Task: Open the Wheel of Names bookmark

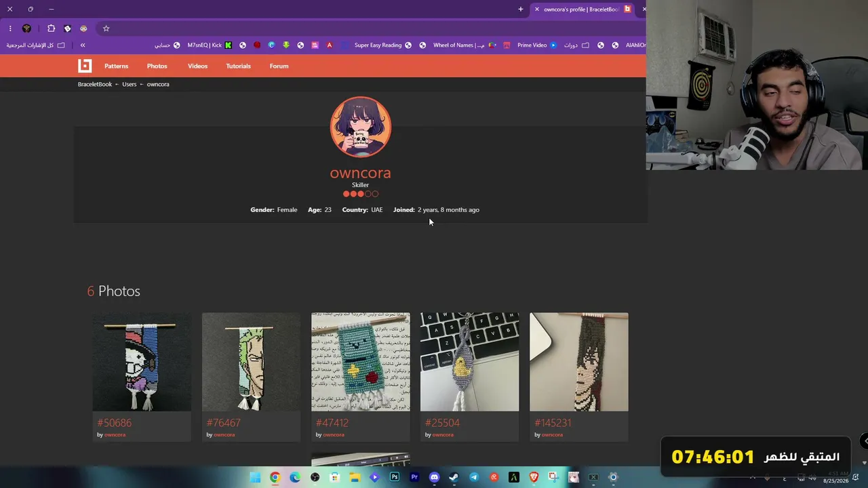Action: 465,45
